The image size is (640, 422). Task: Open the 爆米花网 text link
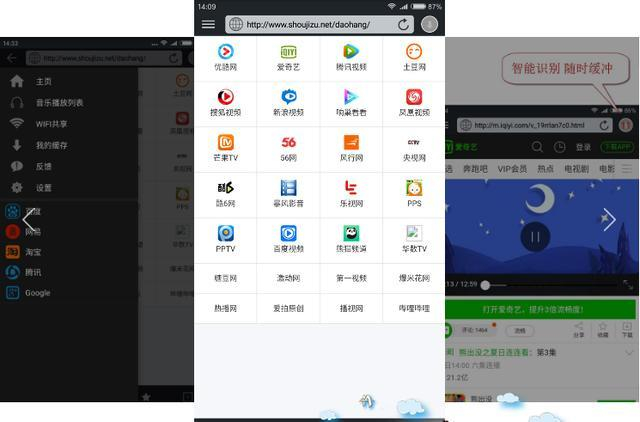click(x=414, y=278)
